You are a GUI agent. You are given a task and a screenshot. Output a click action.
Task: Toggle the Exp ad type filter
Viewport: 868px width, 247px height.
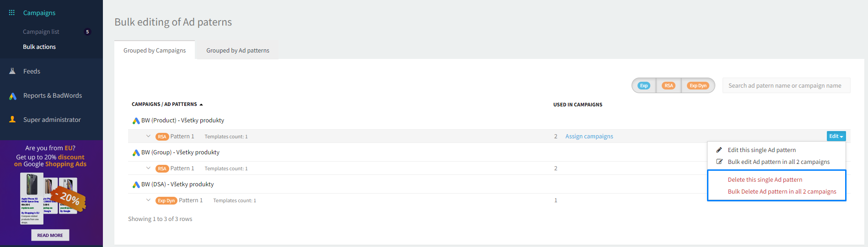644,85
